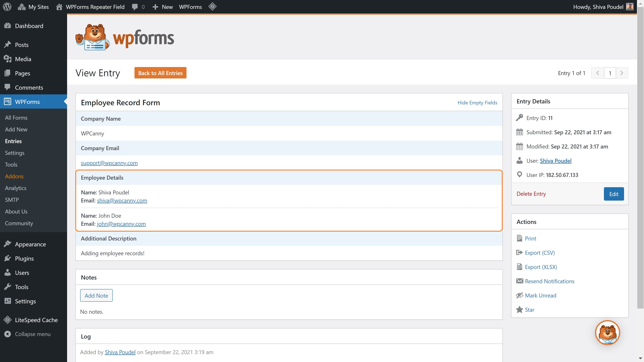Click the Print document icon

519,238
